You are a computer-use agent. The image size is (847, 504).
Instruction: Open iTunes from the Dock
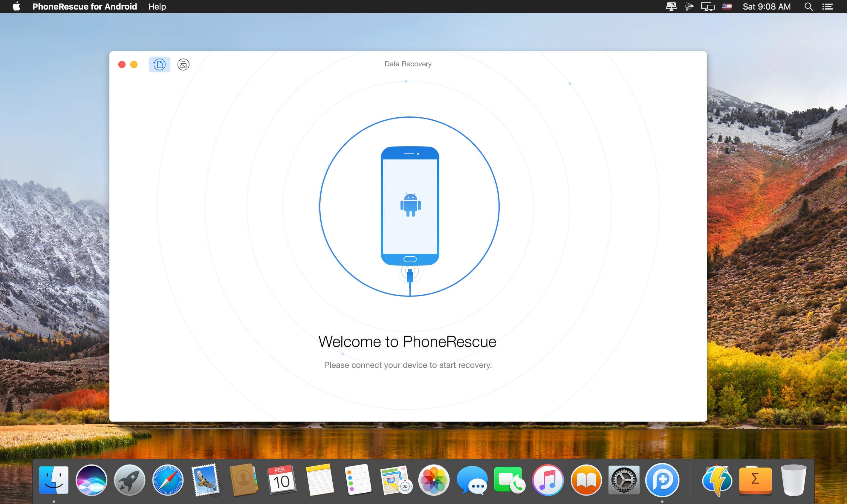(x=548, y=480)
